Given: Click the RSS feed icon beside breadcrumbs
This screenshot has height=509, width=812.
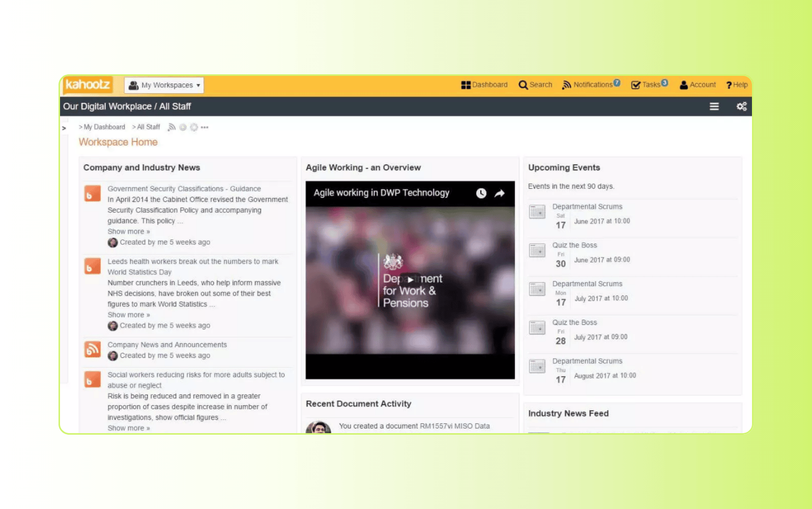Looking at the screenshot, I should 172,127.
